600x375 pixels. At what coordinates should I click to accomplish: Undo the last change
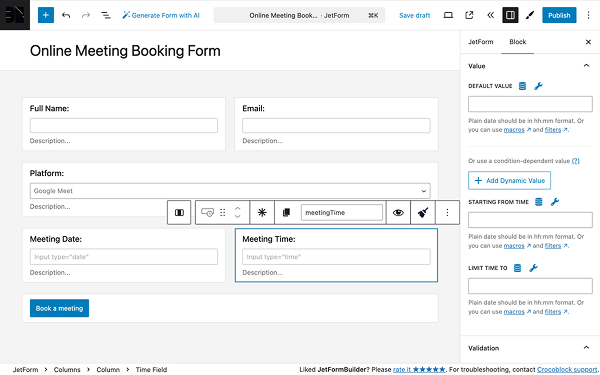coord(66,15)
